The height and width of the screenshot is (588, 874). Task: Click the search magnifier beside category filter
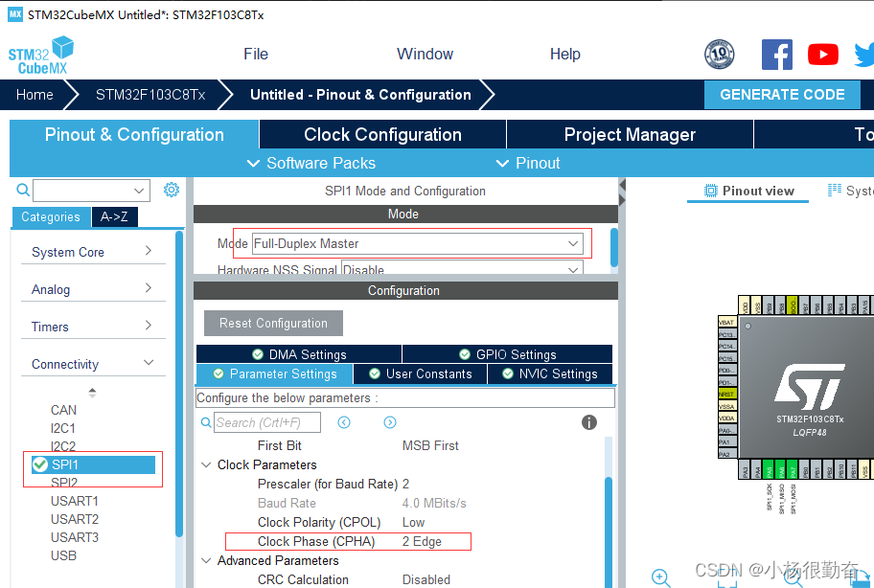(23, 190)
